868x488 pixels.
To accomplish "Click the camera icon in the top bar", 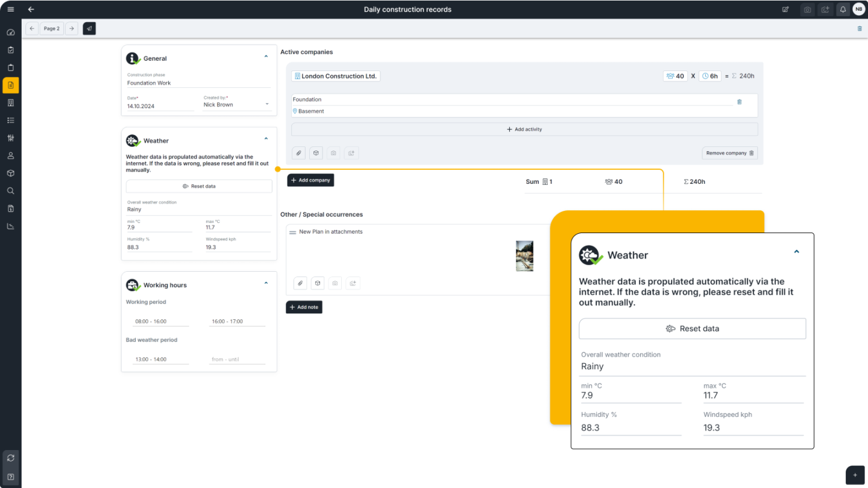I will (807, 9).
